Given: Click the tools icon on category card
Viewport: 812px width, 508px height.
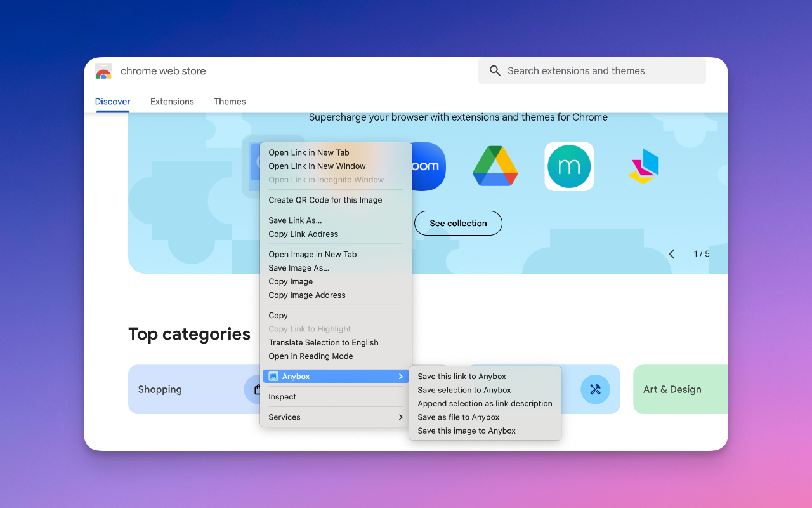Looking at the screenshot, I should coord(595,389).
